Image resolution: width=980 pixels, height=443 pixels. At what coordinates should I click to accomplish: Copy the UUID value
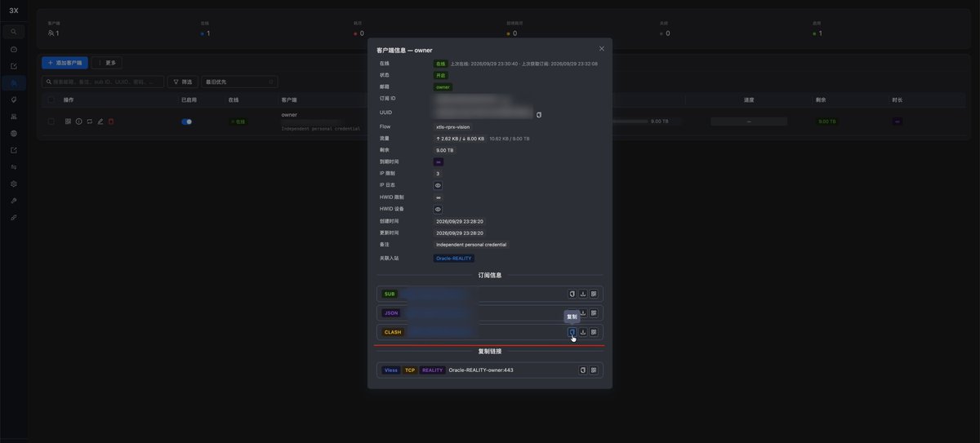click(x=539, y=115)
